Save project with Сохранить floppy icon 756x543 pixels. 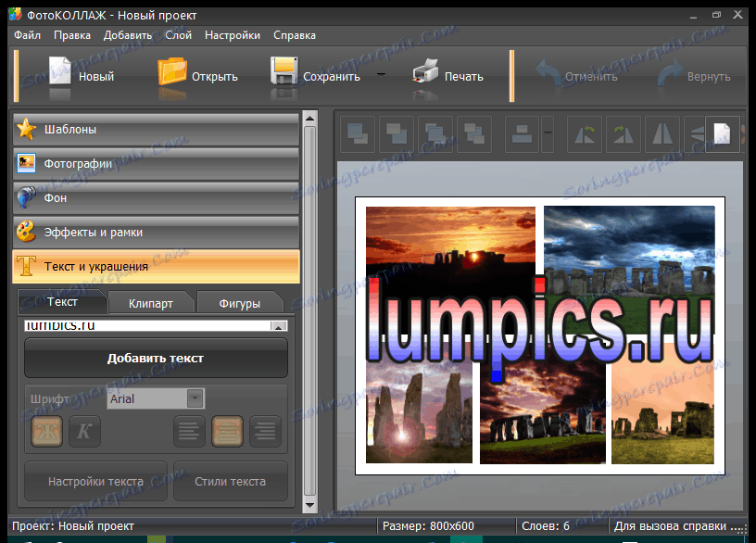pyautogui.click(x=284, y=71)
